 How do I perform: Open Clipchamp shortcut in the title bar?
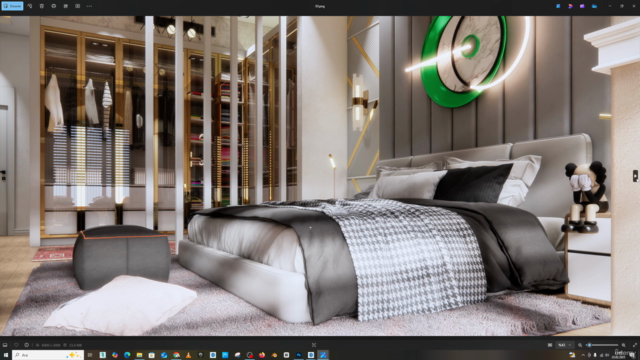[x=570, y=6]
